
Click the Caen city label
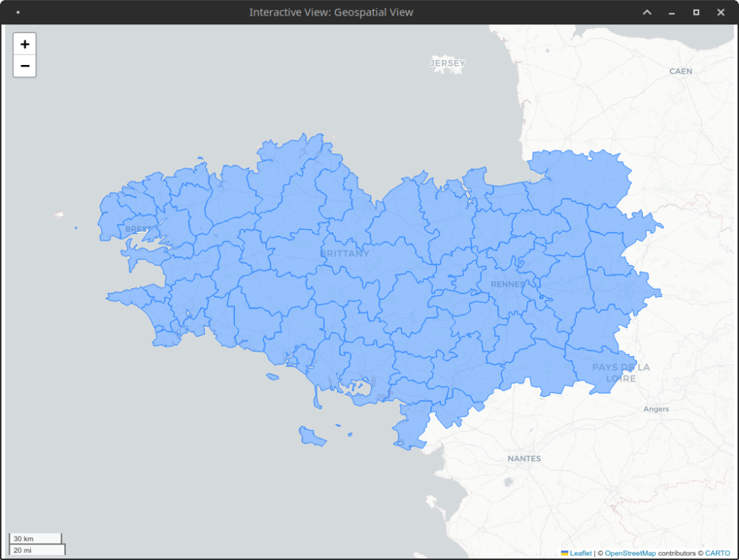pyautogui.click(x=681, y=72)
